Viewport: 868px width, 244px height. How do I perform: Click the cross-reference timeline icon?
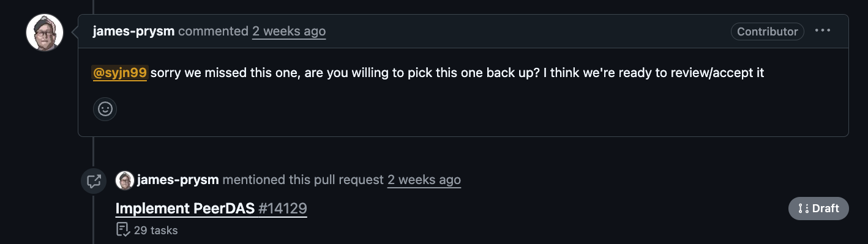click(94, 180)
